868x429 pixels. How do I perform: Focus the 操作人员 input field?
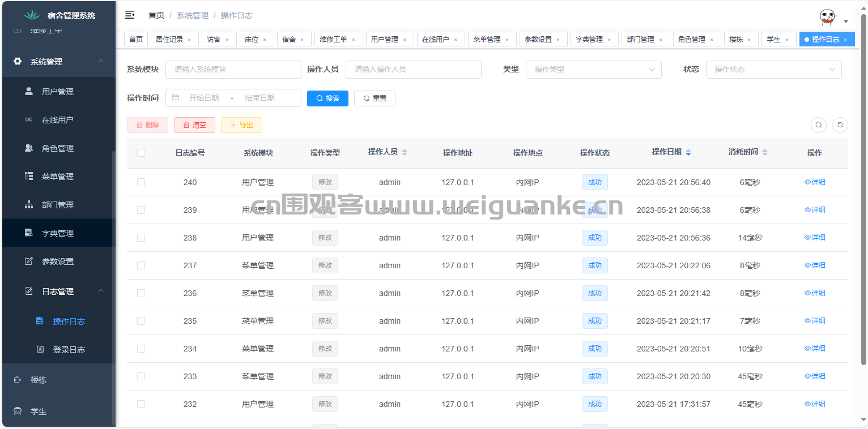tap(414, 69)
